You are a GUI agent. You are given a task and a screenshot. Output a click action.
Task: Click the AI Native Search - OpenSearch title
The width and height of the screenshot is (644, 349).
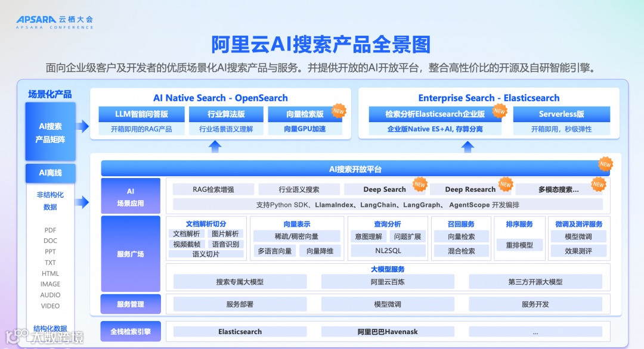pos(221,98)
